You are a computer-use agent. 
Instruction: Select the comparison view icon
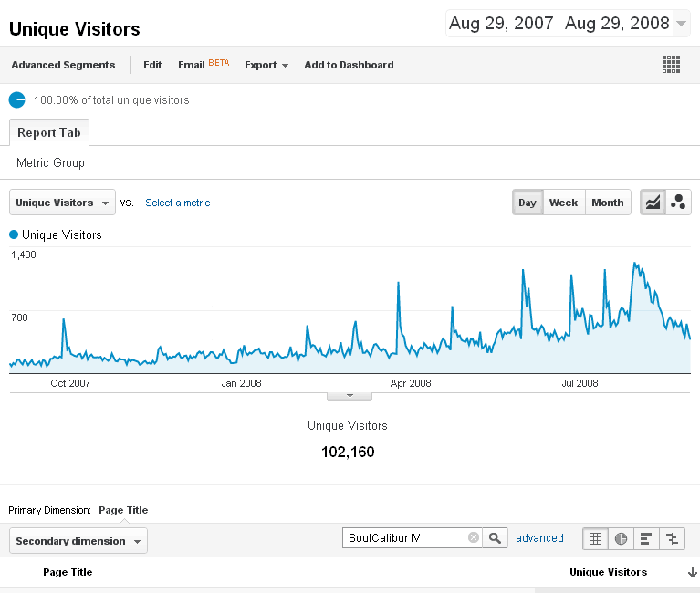point(672,538)
